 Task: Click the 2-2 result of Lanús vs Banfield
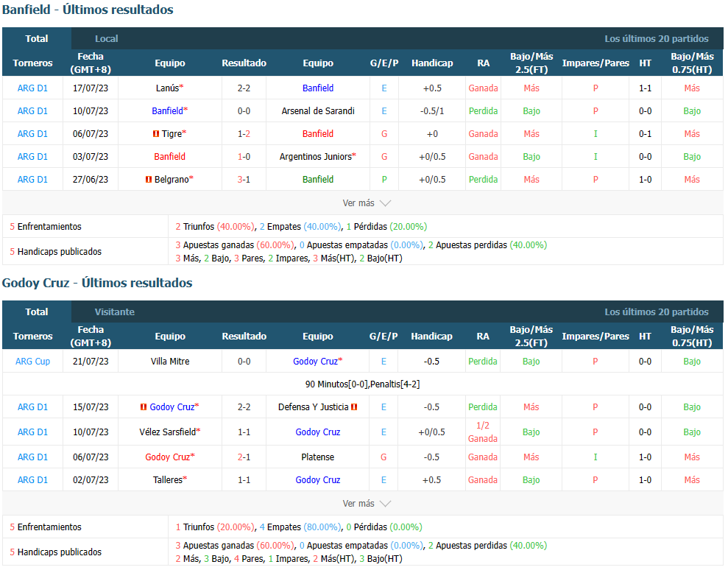(244, 88)
